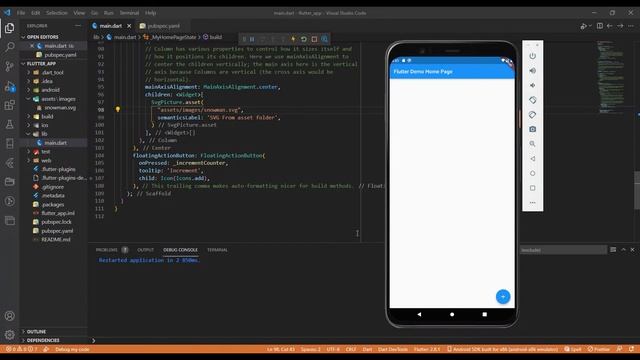Switch to the TERMINAL panel tab
This screenshot has width=640, height=360.
(x=217, y=250)
